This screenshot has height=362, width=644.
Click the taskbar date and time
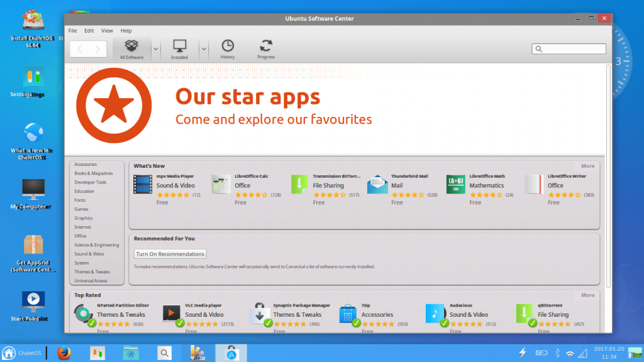coord(609,353)
